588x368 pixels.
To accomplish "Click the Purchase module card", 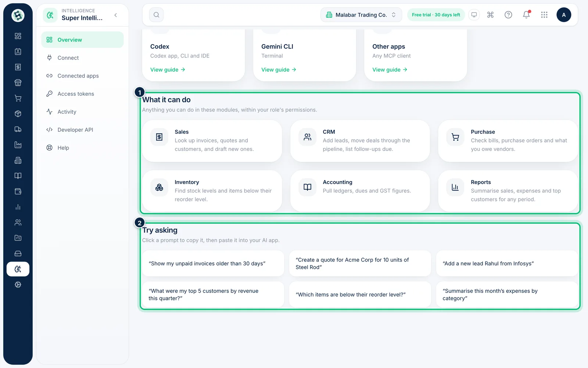I will (x=508, y=141).
